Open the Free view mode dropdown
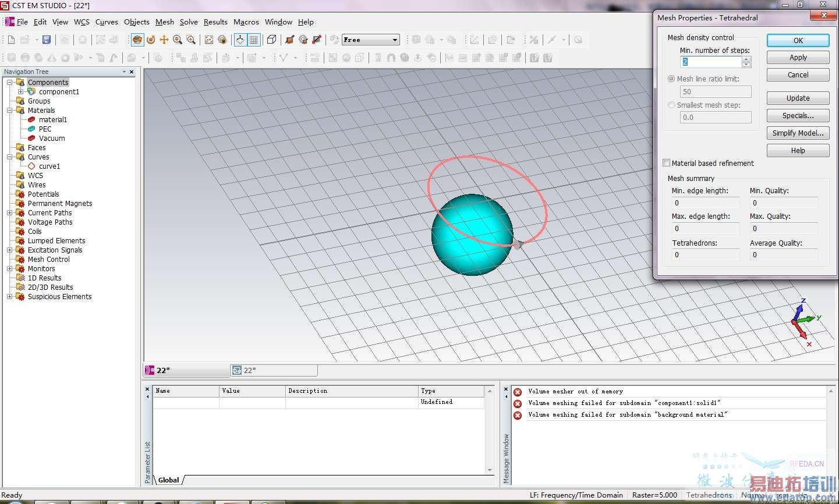The height and width of the screenshot is (504, 839). click(395, 40)
